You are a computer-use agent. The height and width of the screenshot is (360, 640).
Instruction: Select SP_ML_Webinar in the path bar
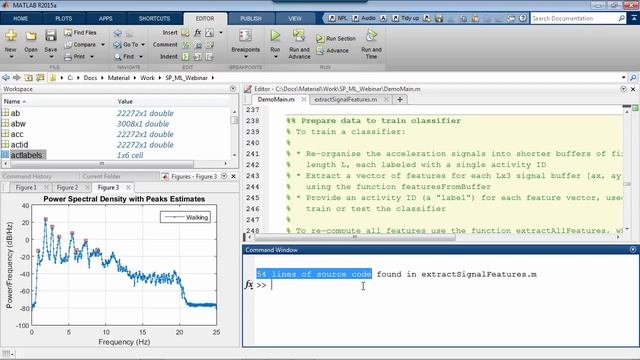[x=187, y=78]
